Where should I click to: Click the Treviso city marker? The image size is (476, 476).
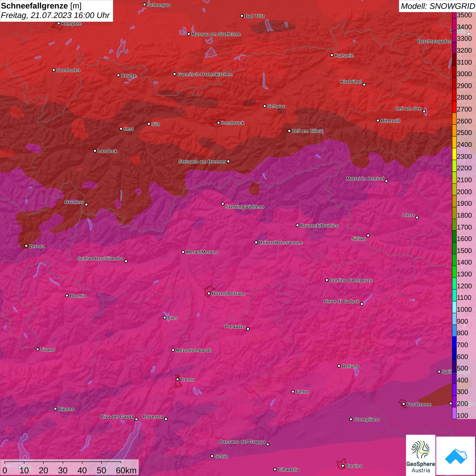tap(343, 466)
